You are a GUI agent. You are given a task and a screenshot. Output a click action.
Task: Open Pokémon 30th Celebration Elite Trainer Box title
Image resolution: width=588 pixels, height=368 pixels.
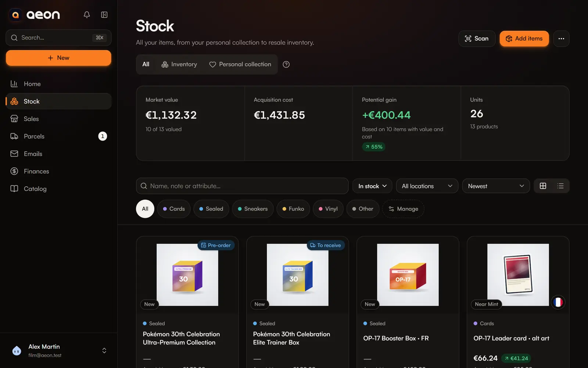[x=292, y=338]
